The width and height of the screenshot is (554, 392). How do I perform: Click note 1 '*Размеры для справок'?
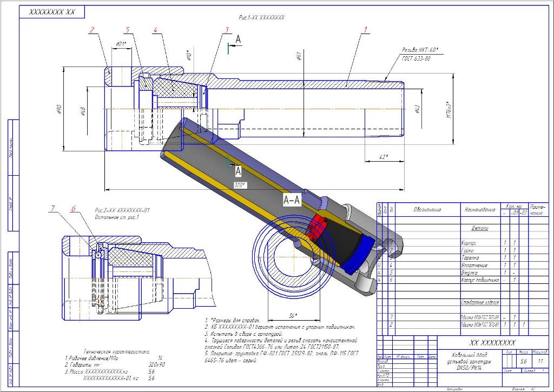(x=233, y=320)
